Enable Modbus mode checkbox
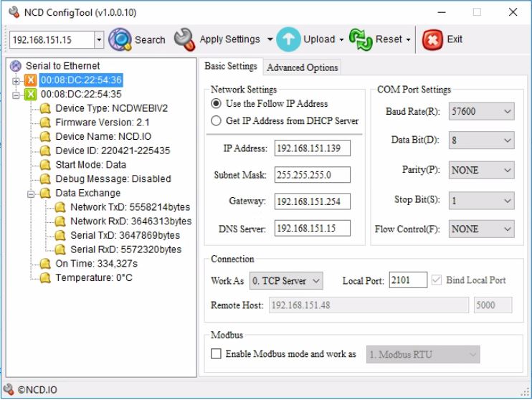Image resolution: width=532 pixels, height=400 pixels. point(216,354)
